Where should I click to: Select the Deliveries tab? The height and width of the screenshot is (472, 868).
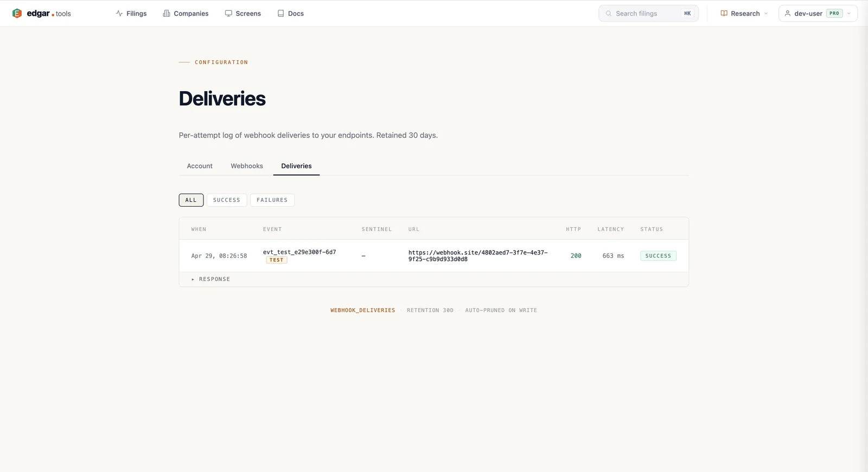click(x=296, y=166)
